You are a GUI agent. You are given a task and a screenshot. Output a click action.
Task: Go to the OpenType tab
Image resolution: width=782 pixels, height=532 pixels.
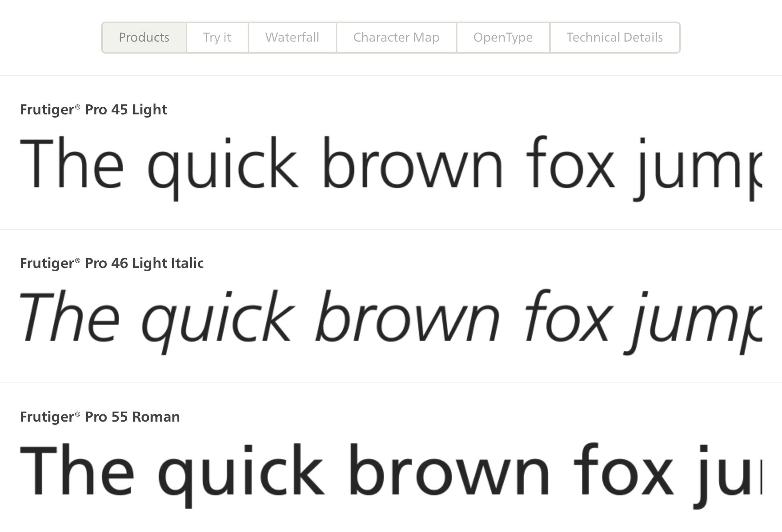click(x=503, y=38)
